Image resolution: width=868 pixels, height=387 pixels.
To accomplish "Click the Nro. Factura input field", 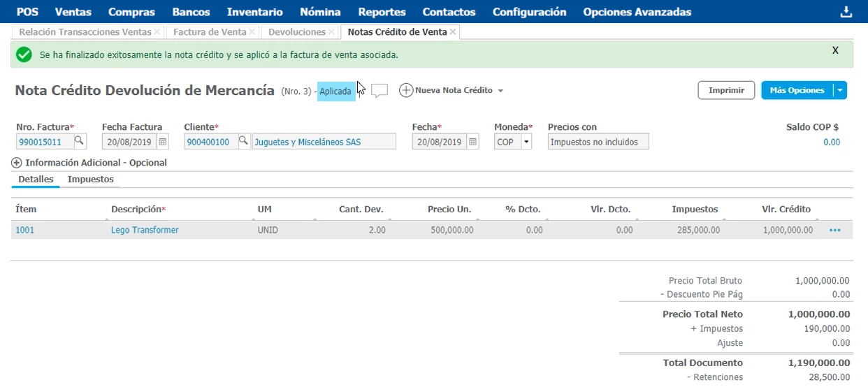I will click(43, 142).
